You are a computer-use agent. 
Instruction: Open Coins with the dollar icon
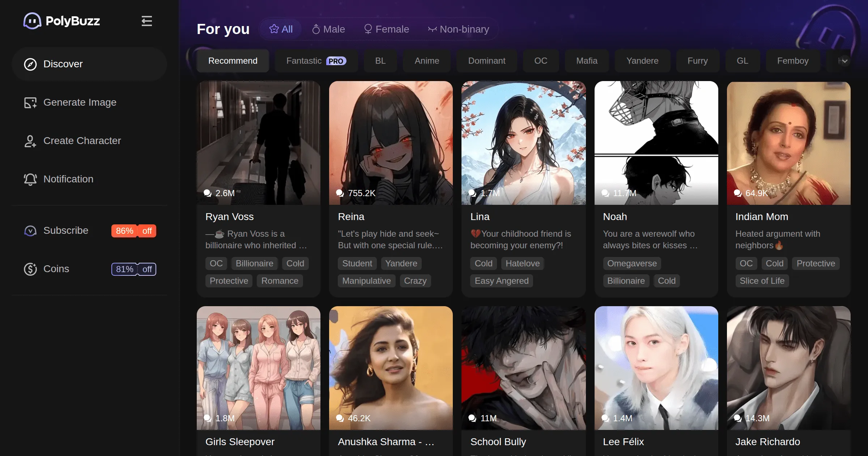coord(30,269)
